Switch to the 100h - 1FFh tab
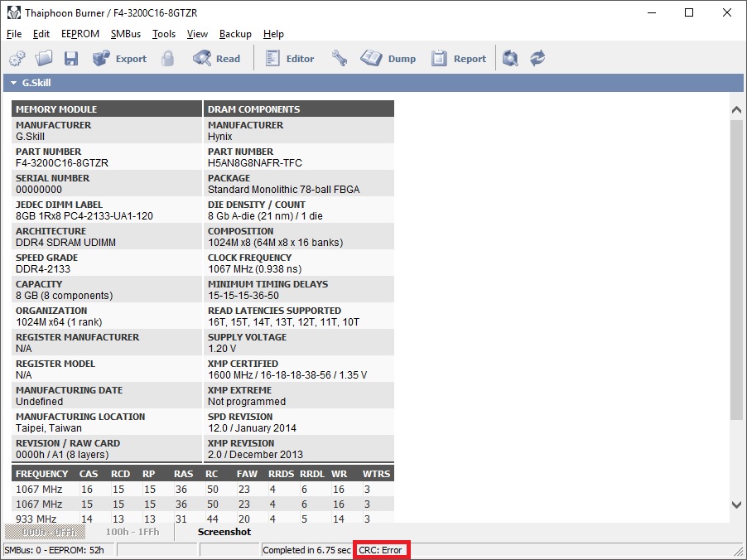 (133, 532)
